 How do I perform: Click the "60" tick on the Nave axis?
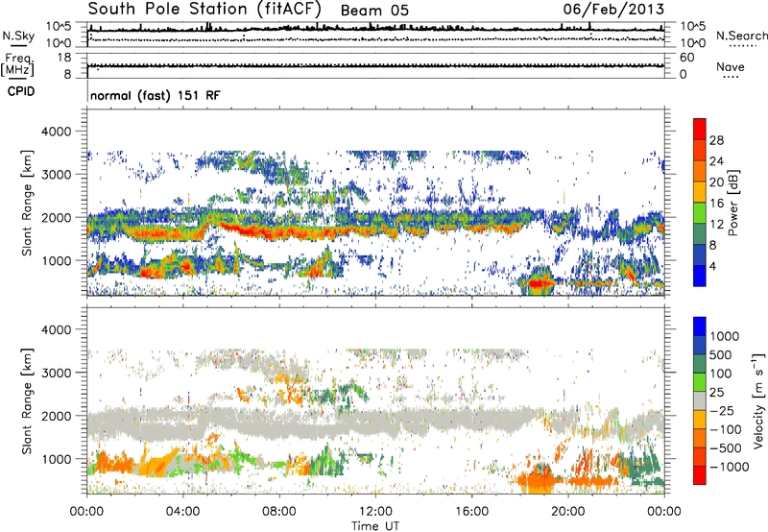687,58
